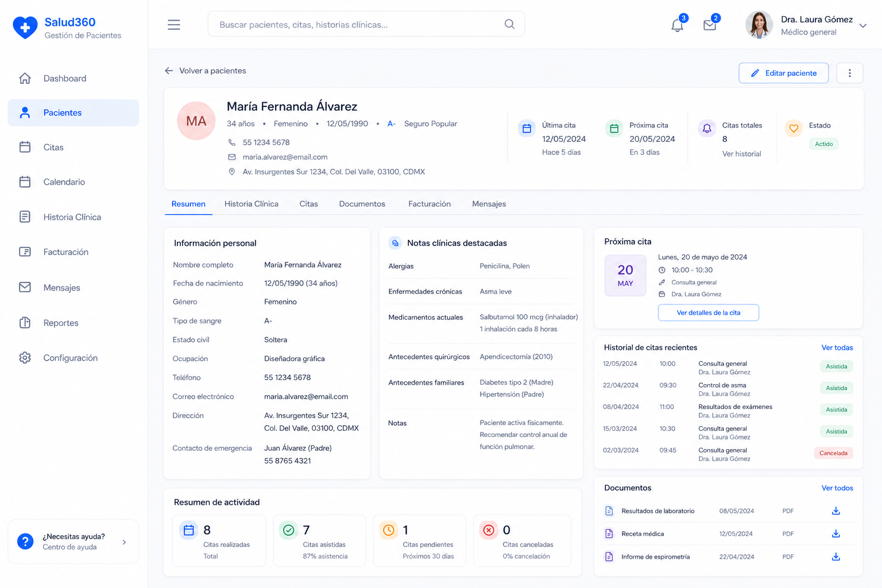Click the clock icon beside 10:00 - 10:30
The height and width of the screenshot is (588, 882).
pos(662,270)
